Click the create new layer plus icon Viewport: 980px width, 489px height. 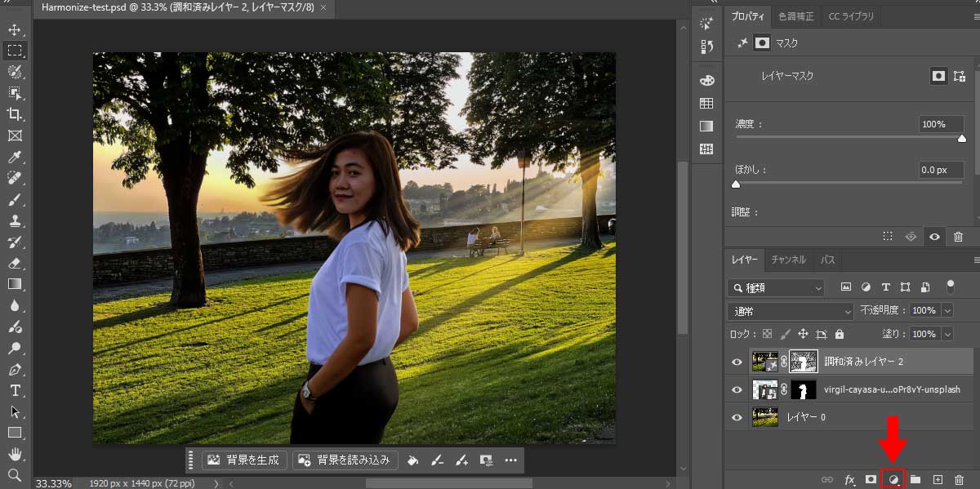pos(938,480)
